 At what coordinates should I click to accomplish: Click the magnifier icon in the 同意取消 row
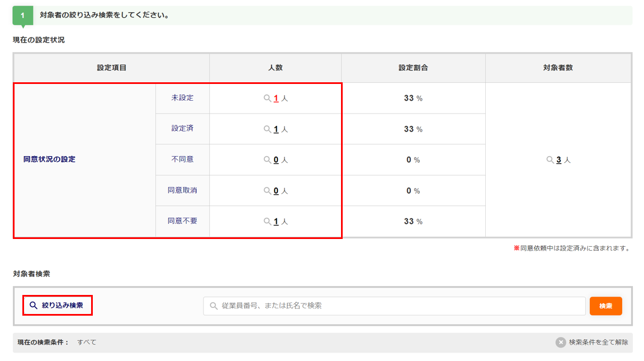pyautogui.click(x=267, y=191)
